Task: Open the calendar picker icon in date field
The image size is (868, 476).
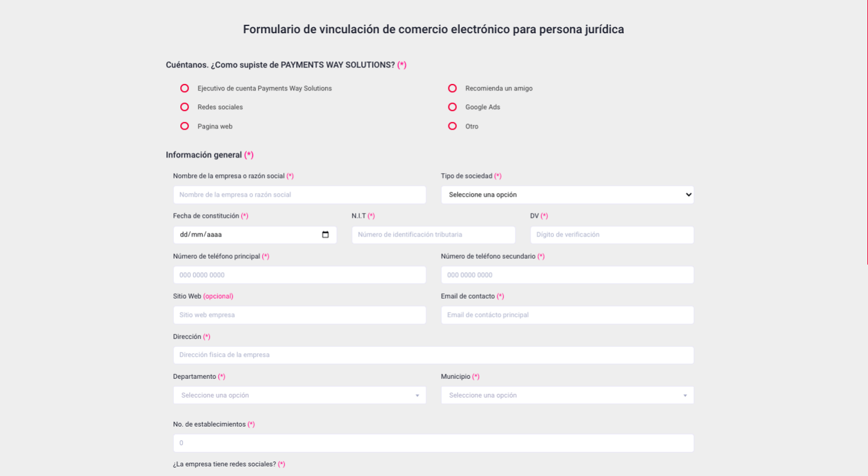Action: tap(325, 235)
